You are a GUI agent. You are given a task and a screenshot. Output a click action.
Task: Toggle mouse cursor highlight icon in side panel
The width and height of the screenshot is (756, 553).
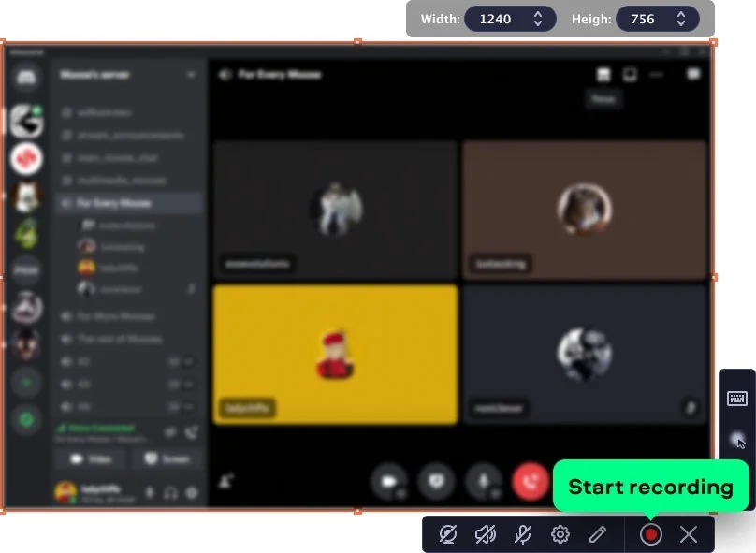pos(737,440)
